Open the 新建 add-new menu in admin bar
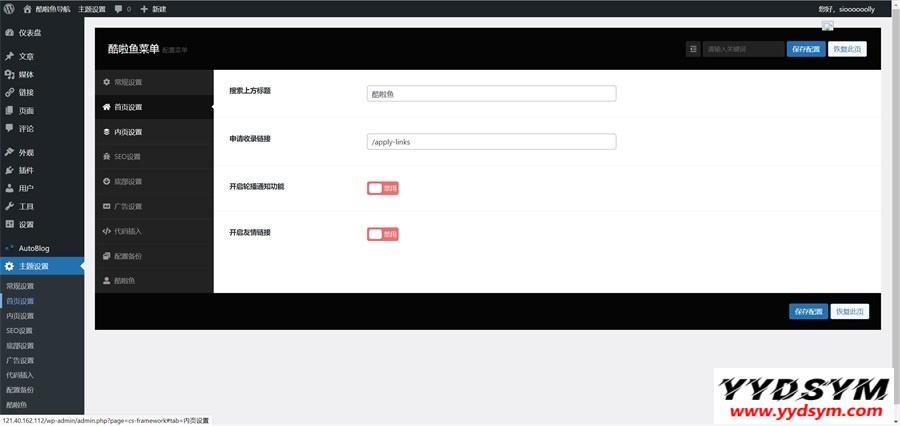The height and width of the screenshot is (426, 900). tap(153, 8)
